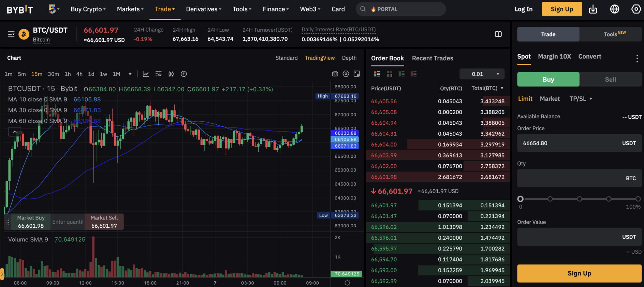
Task: Choose the Market order type tab
Action: click(550, 99)
